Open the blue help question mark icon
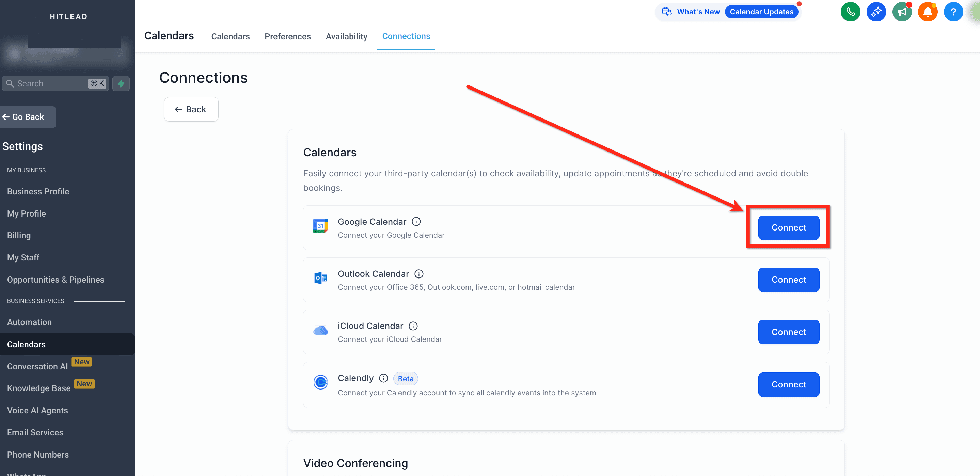This screenshot has height=476, width=980. pos(953,12)
